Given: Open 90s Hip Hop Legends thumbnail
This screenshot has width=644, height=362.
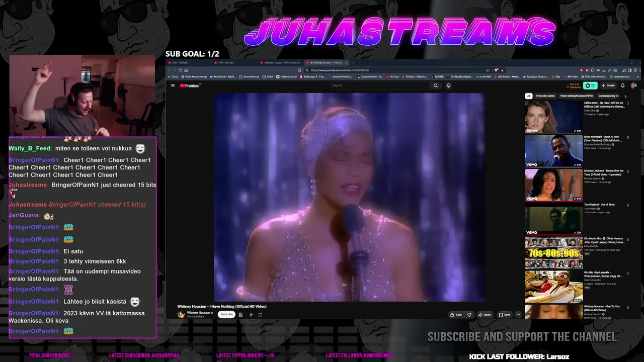Looking at the screenshot, I should click(553, 287).
